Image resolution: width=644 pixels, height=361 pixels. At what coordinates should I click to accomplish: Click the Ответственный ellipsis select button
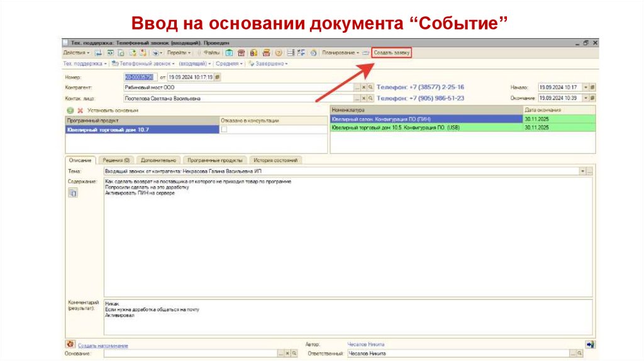click(x=573, y=353)
